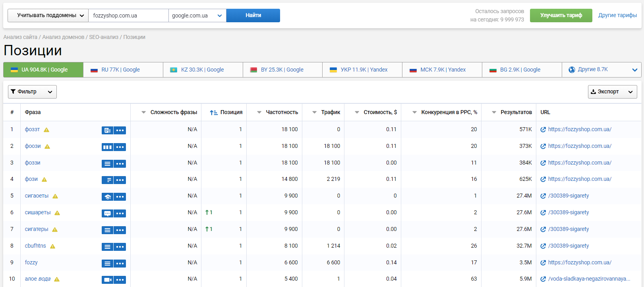The height and width of the screenshot is (287, 644).
Task: Click the SERP features icon for фоззт row
Action: pyautogui.click(x=107, y=130)
